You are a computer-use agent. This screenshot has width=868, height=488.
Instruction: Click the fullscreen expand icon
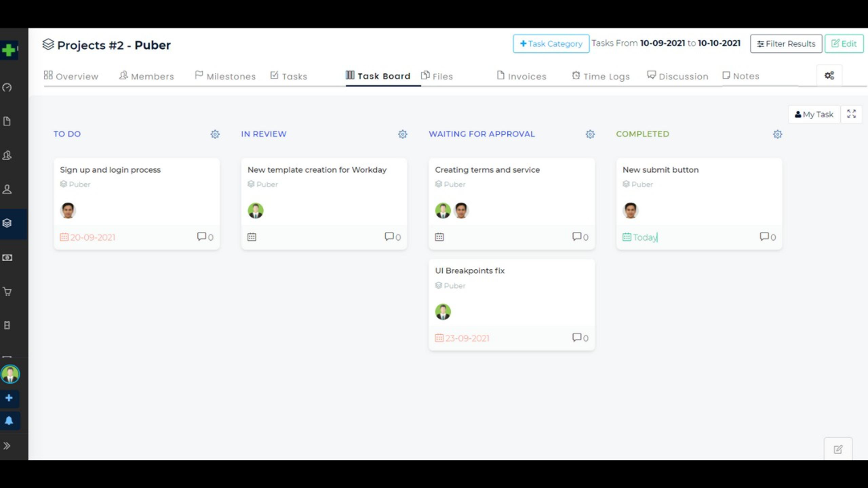tap(852, 115)
